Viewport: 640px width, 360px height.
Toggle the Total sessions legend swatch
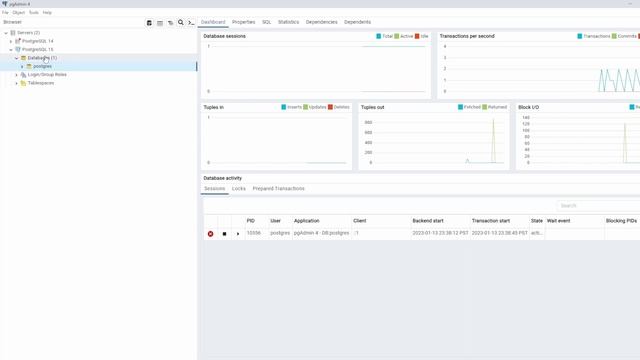coord(379,36)
